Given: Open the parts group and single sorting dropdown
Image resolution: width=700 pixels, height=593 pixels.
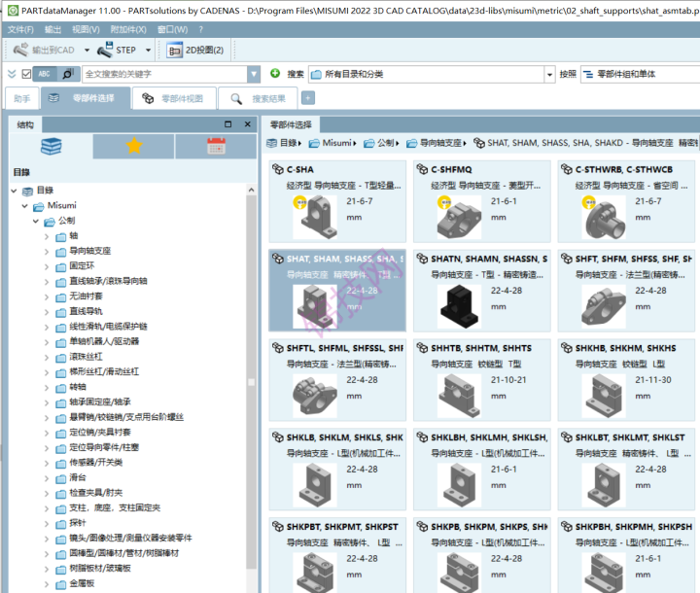Looking at the screenshot, I should (640, 74).
